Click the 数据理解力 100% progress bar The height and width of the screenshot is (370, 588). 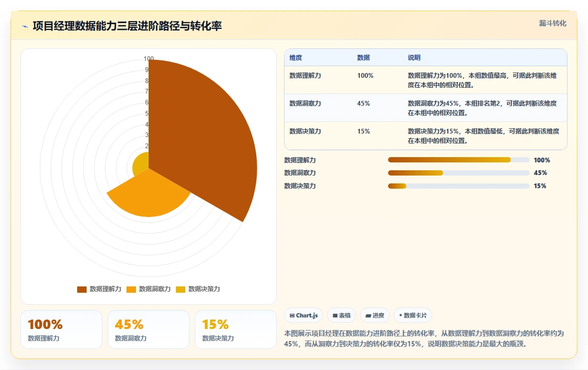pos(459,160)
